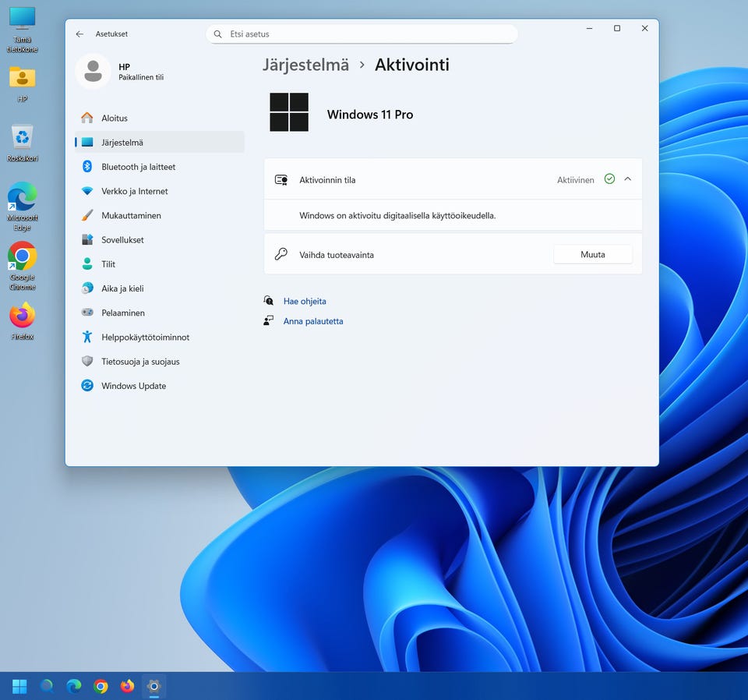The image size is (748, 700).
Task: Go to Windows Update section
Action: (x=133, y=386)
